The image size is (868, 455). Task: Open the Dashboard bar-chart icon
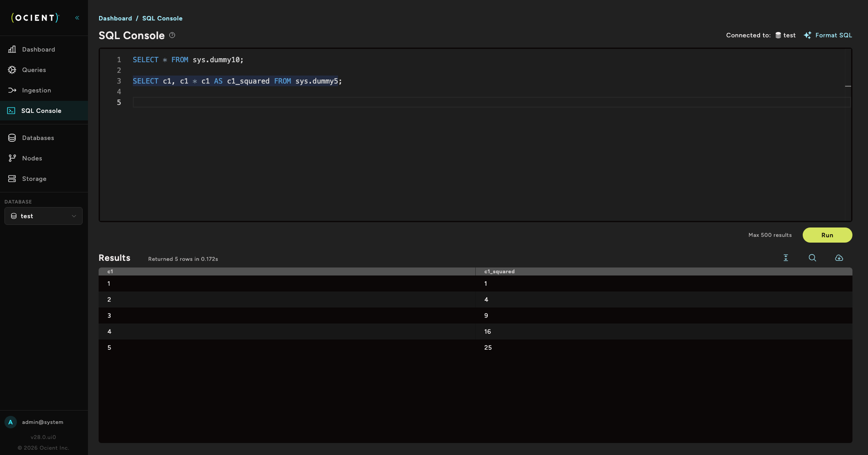click(x=12, y=49)
